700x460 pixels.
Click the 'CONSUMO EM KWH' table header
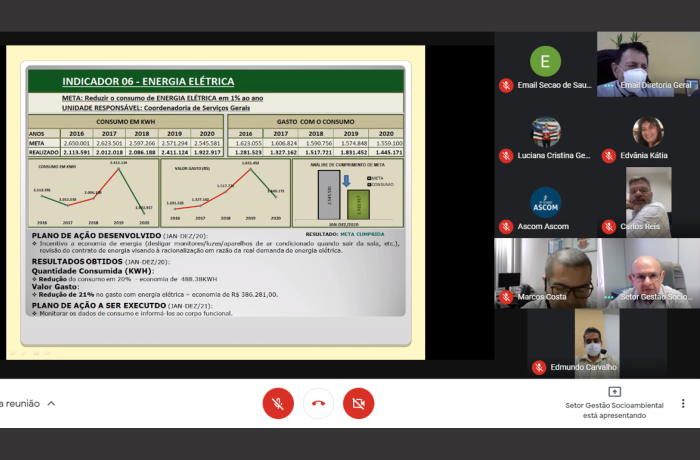pyautogui.click(x=126, y=121)
